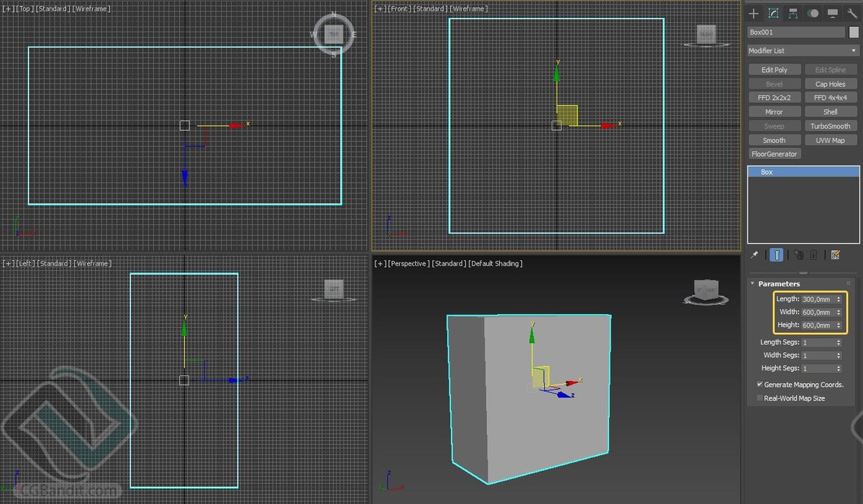Click Remove Modifier trash icon

tap(814, 255)
